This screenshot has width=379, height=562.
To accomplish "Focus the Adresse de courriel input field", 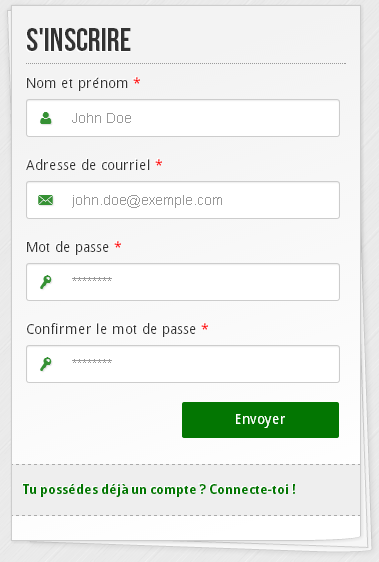I will click(183, 200).
